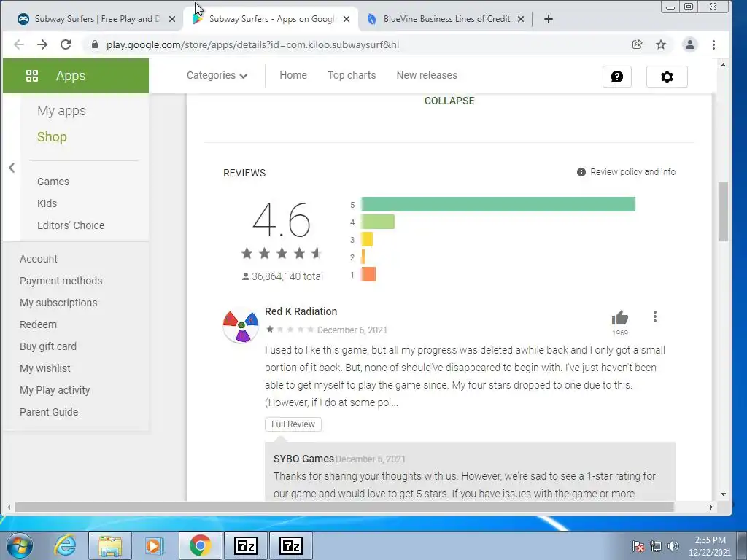
Task: Click the vertical scrollbar up arrow
Action: tap(723, 65)
